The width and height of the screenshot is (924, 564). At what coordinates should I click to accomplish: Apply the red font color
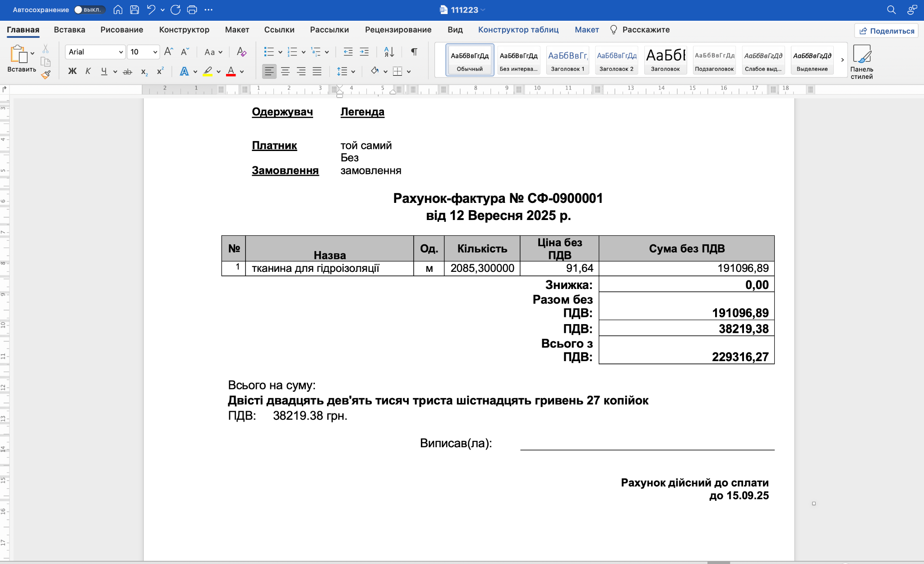(x=231, y=71)
